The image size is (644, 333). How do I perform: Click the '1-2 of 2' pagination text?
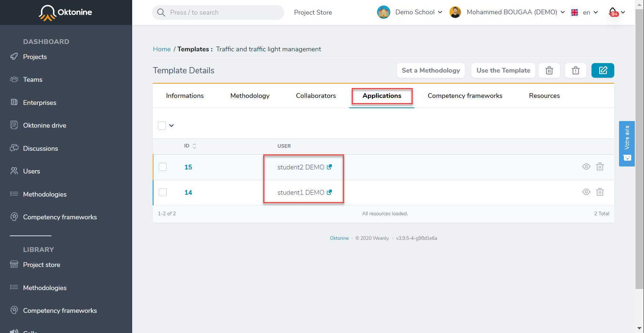coord(167,213)
